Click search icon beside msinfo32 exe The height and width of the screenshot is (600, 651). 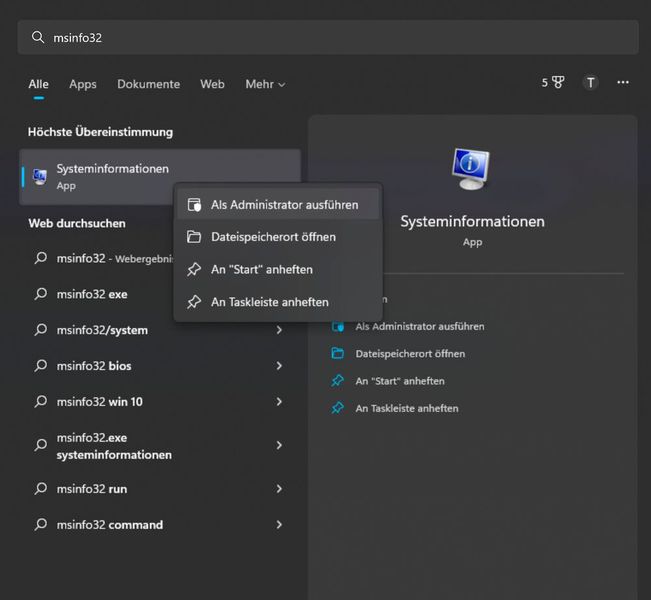pos(41,294)
